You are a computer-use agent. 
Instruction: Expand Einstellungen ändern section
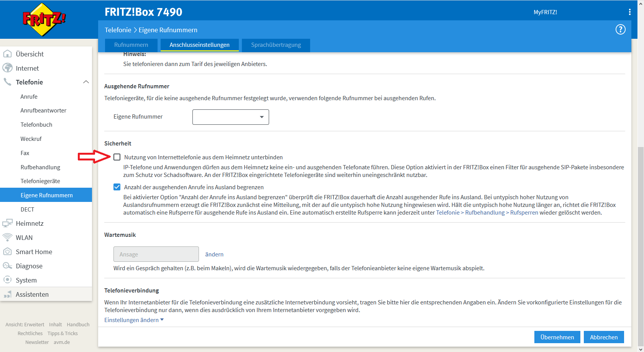click(x=134, y=320)
